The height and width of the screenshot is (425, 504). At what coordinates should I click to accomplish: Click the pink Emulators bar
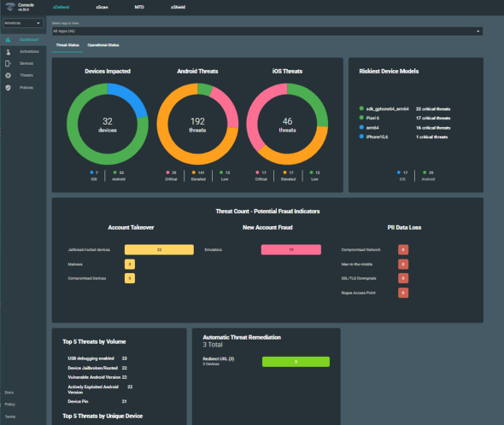(x=291, y=249)
